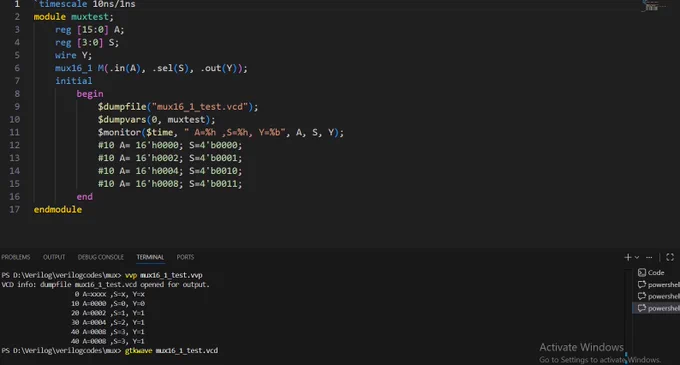680x365 pixels.
Task: Maximize the terminal panel size
Action: pyautogui.click(x=670, y=257)
